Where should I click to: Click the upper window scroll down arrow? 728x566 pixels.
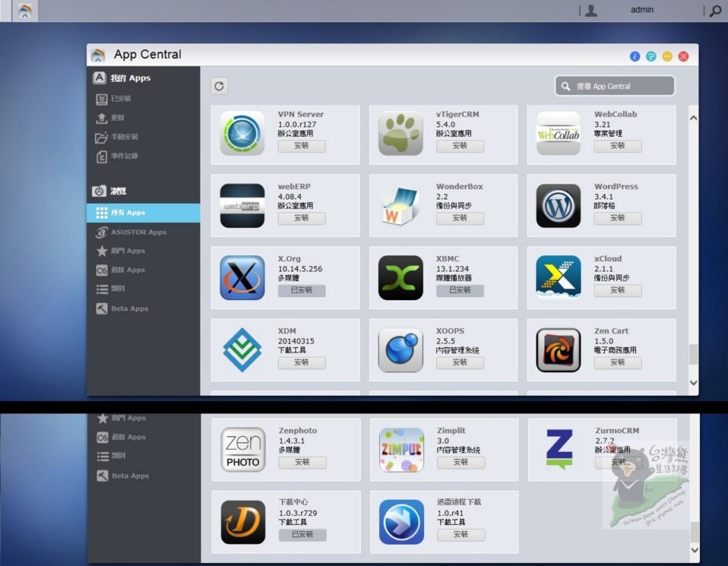[693, 382]
